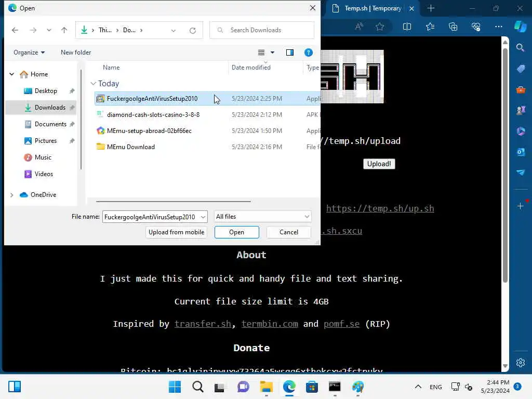Open the transfer.sh link

tap(203, 324)
